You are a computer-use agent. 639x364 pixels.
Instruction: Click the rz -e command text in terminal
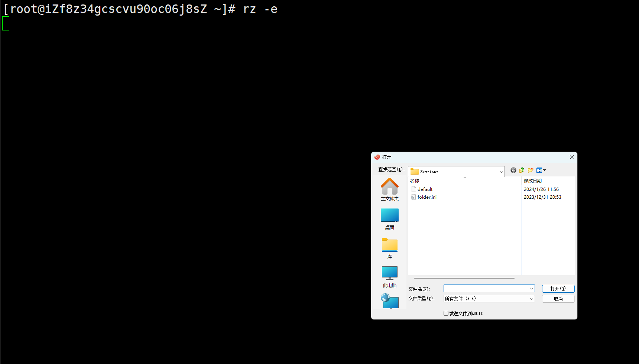point(260,9)
